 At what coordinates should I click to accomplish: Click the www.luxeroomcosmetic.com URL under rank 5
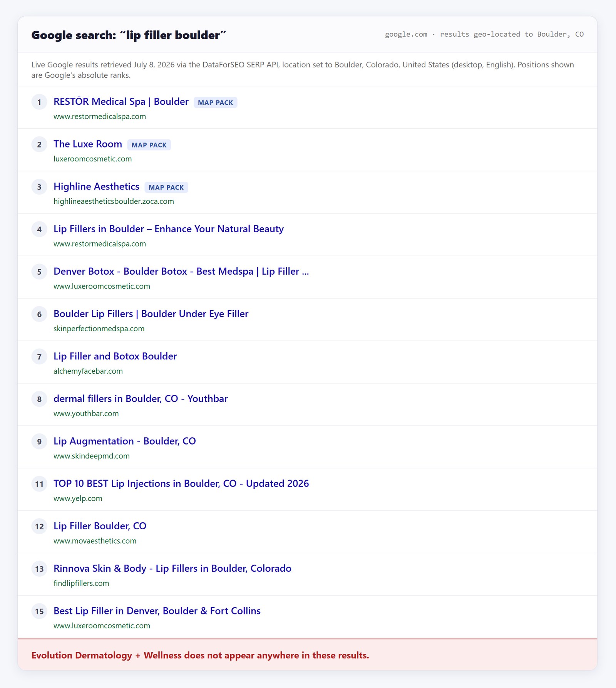click(x=102, y=286)
